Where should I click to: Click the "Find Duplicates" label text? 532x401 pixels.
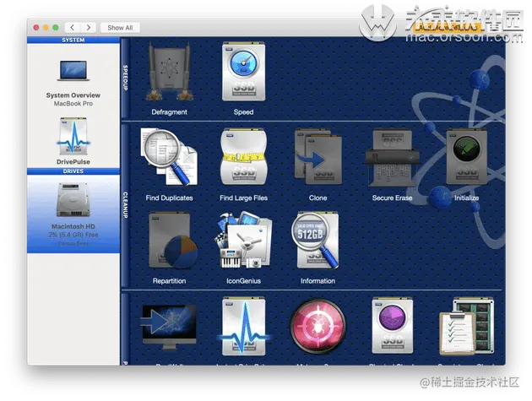(169, 198)
